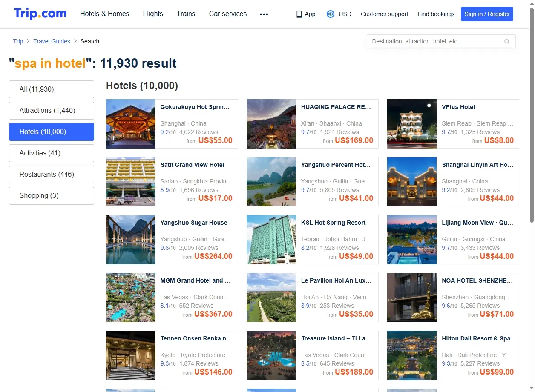535x392 pixels.
Task: Open MGM Grand Hotel thumbnail
Action: point(131,298)
